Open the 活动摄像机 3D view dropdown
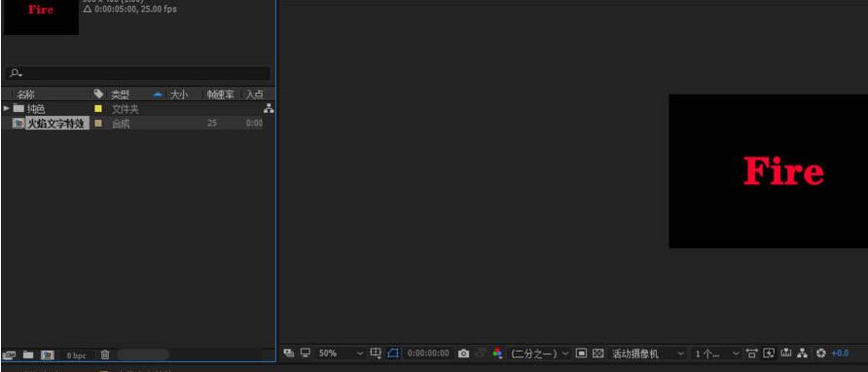This screenshot has height=372, width=868. coord(648,353)
